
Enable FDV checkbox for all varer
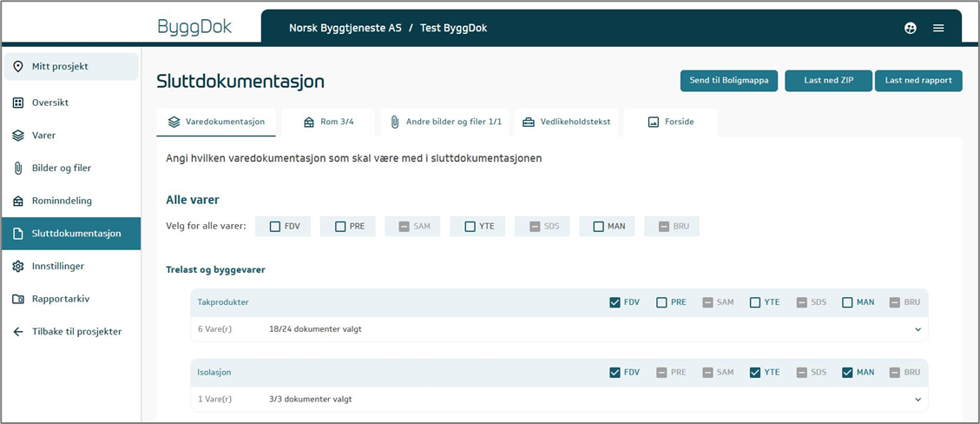pos(275,227)
